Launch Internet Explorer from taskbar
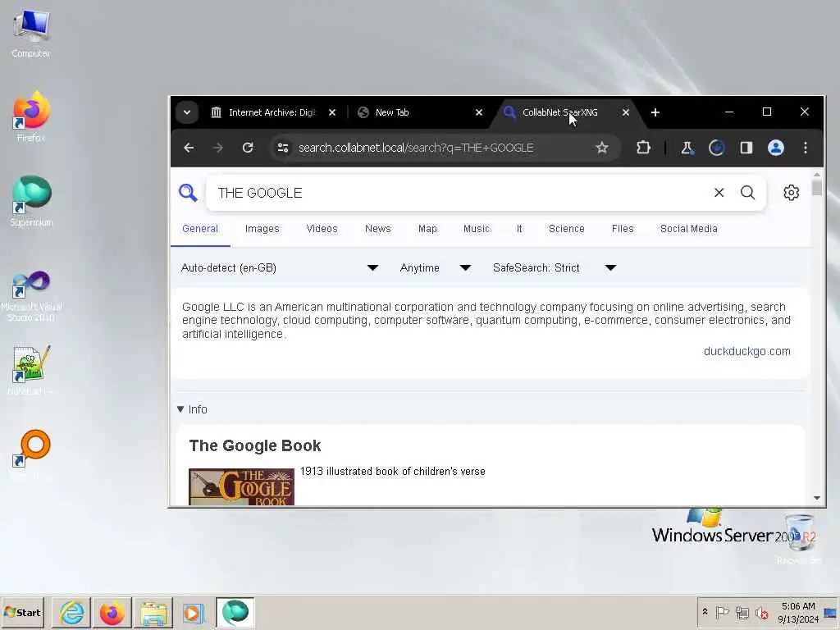This screenshot has width=840, height=630. (x=72, y=612)
